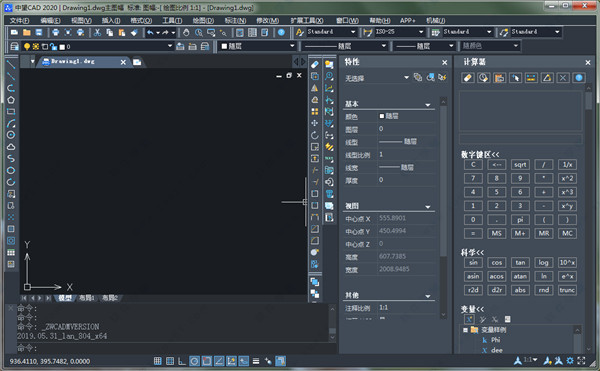Save drawing with the floppy disk icon
Viewport: 600px width, 371px height.
click(x=39, y=33)
